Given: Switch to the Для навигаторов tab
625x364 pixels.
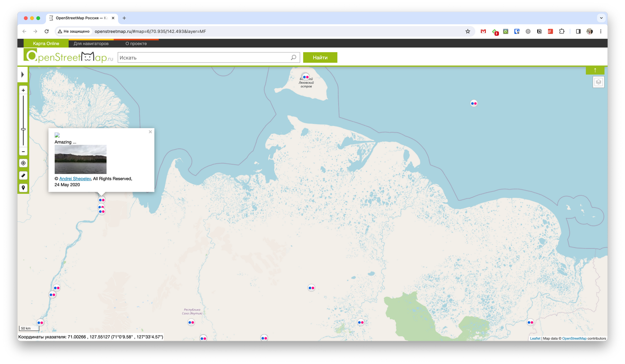Looking at the screenshot, I should [x=91, y=43].
